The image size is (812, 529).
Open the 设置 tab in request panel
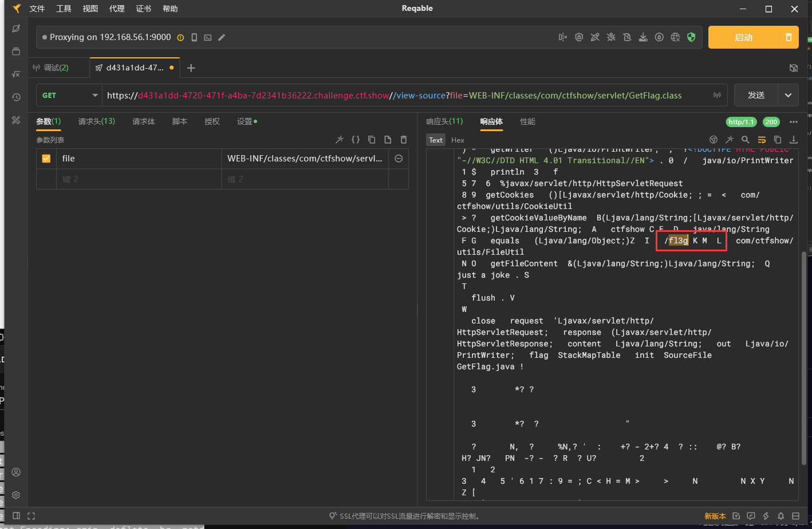point(247,121)
